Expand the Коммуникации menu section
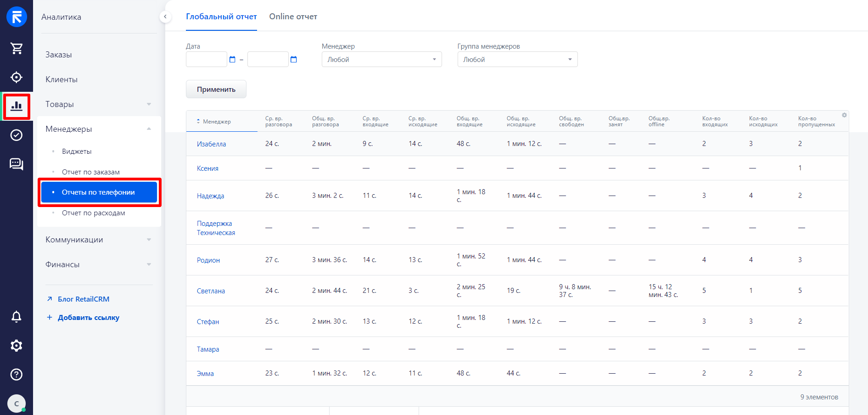Image resolution: width=868 pixels, height=415 pixels. pyautogui.click(x=98, y=240)
